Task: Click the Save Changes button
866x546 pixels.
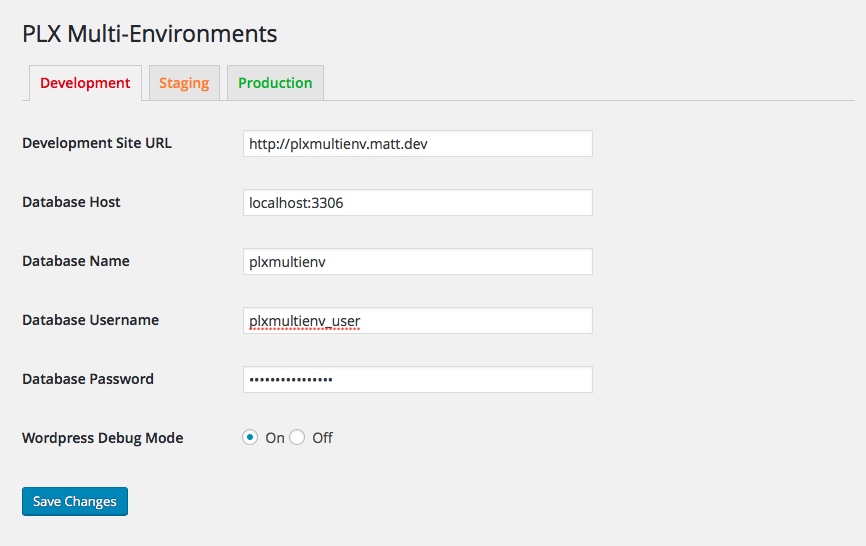Action: click(x=75, y=501)
